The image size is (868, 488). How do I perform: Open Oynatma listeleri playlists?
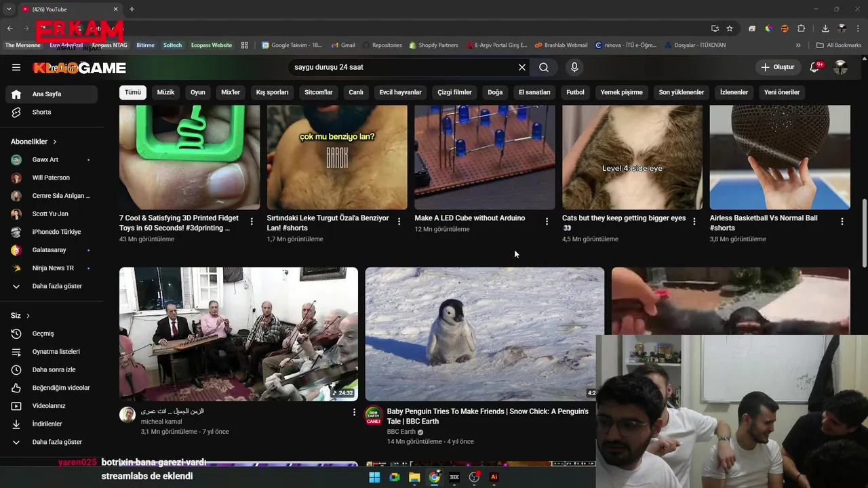coord(52,352)
